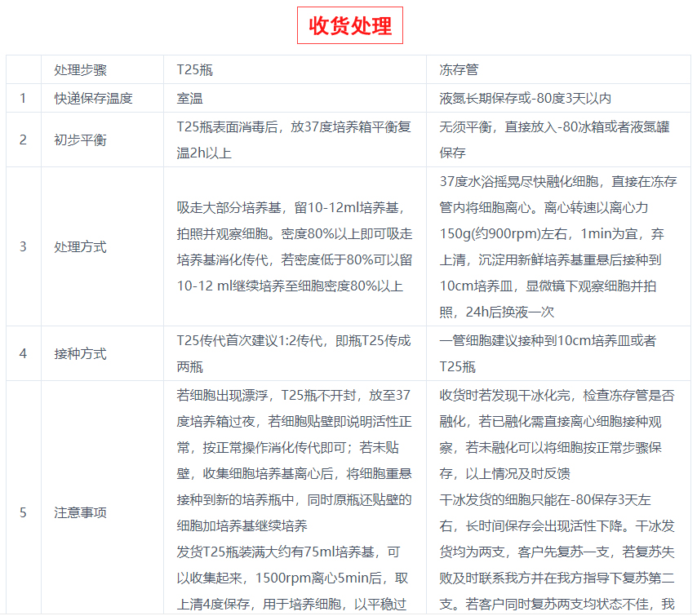This screenshot has height=616, width=697.
Task: Click the 吸走大部分培养基 handling cell
Action: click(294, 246)
